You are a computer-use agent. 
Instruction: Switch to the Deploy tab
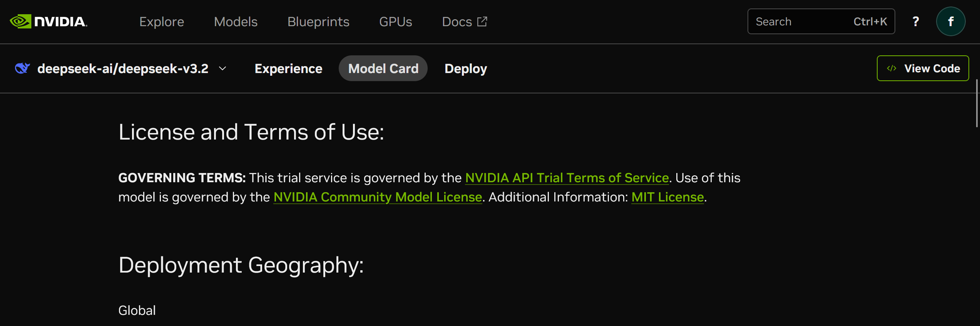click(466, 68)
